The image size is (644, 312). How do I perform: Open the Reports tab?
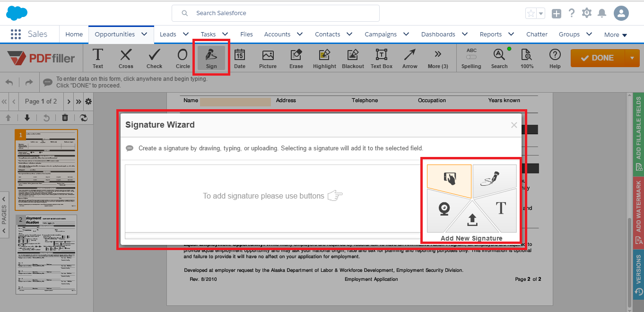coord(491,34)
